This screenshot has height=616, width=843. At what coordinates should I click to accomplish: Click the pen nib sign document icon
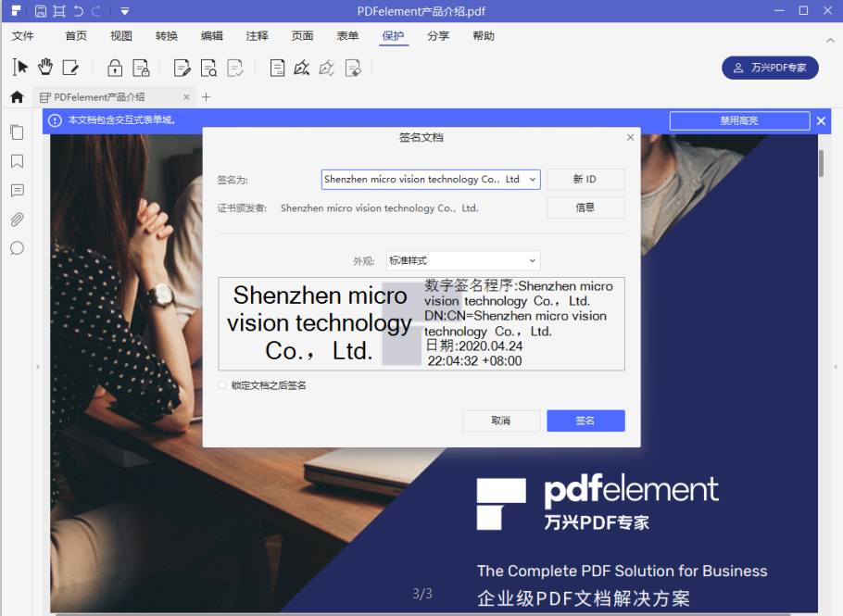coord(301,68)
